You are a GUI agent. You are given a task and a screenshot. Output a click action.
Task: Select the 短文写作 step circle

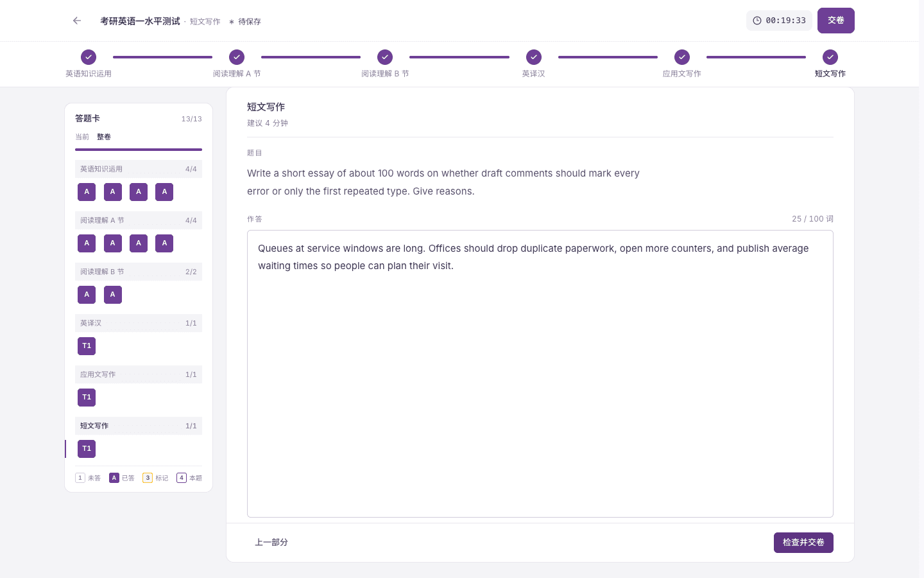830,57
